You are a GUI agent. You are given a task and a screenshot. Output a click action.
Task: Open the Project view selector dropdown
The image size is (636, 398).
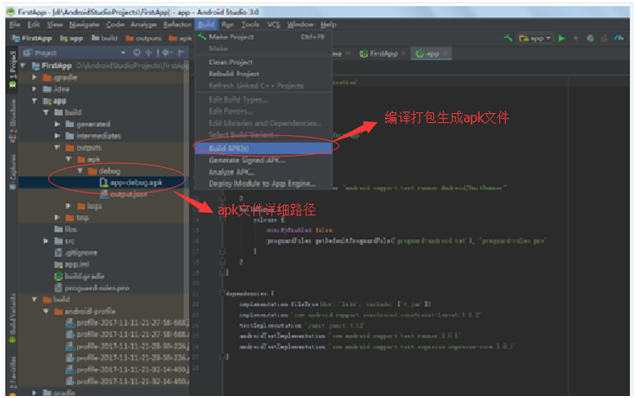coord(123,53)
